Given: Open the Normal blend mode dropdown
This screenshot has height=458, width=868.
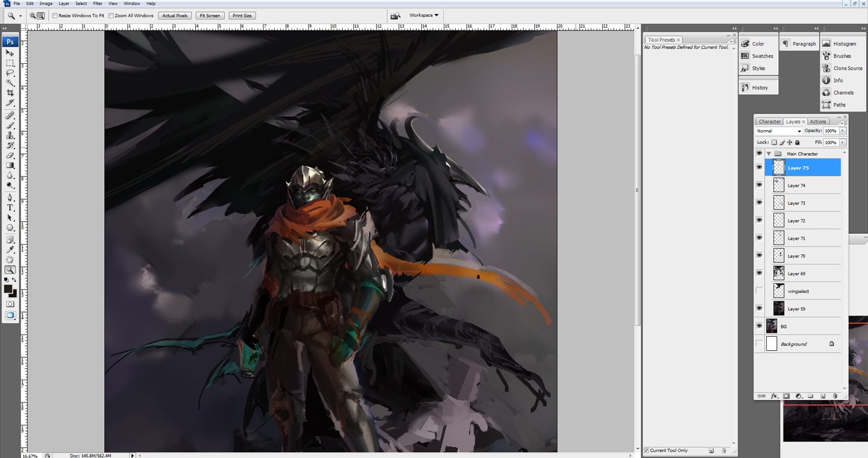Looking at the screenshot, I should coord(779,131).
